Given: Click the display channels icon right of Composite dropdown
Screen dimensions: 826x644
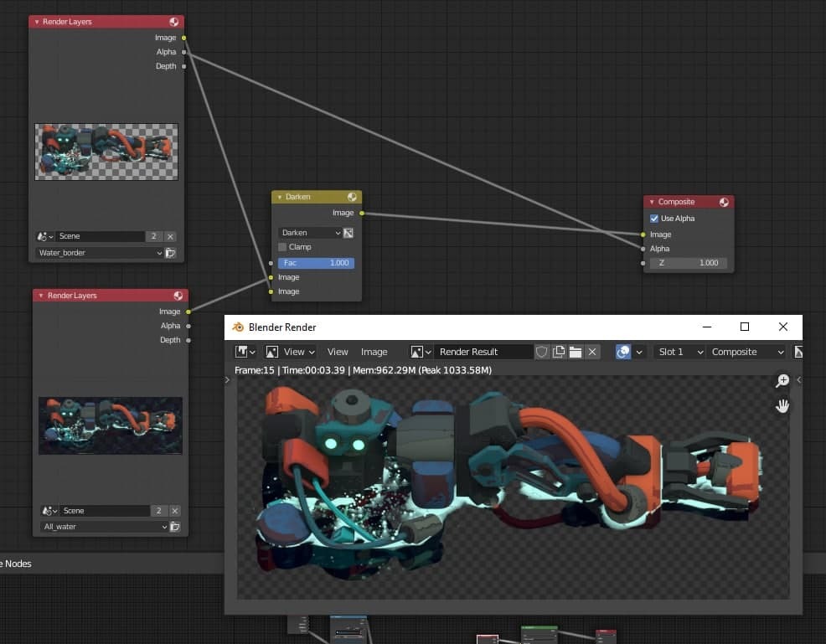Looking at the screenshot, I should (798, 352).
